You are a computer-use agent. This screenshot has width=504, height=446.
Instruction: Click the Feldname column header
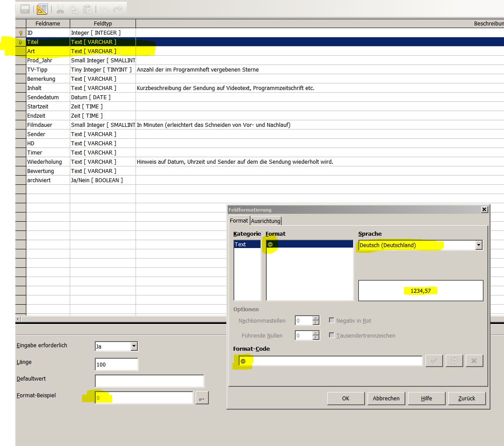click(48, 24)
